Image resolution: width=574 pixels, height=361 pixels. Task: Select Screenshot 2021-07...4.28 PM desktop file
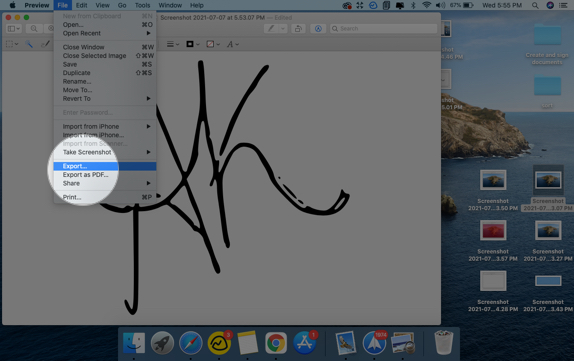[x=493, y=291]
